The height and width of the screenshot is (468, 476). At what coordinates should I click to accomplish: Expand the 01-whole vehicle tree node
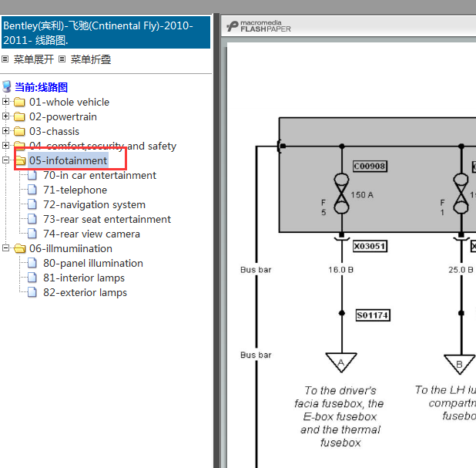pos(6,102)
